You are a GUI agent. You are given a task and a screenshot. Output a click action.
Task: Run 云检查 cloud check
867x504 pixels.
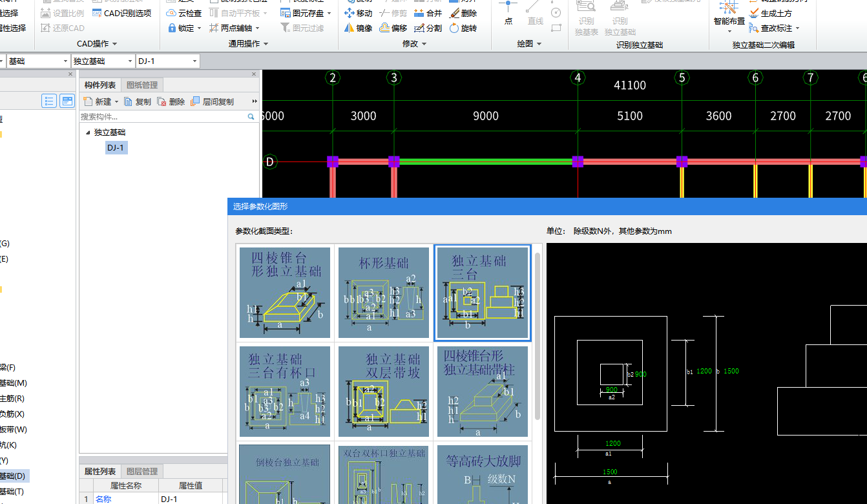coord(184,13)
